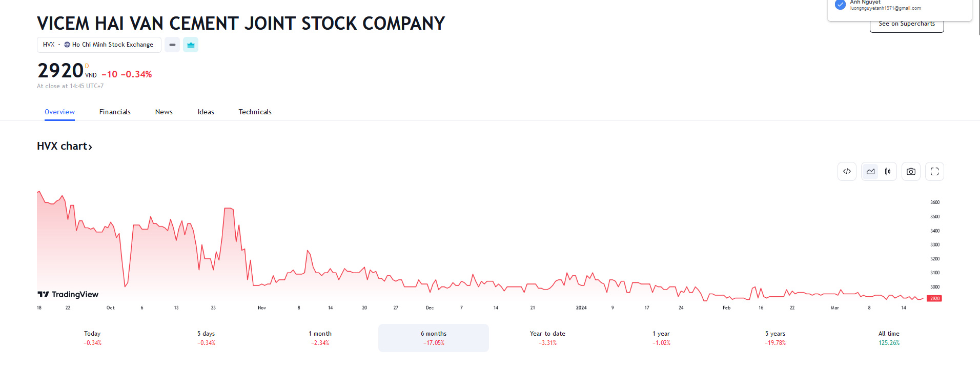Screen dimensions: 980x369
Task: Switch to candlestick chart view
Action: (888, 172)
